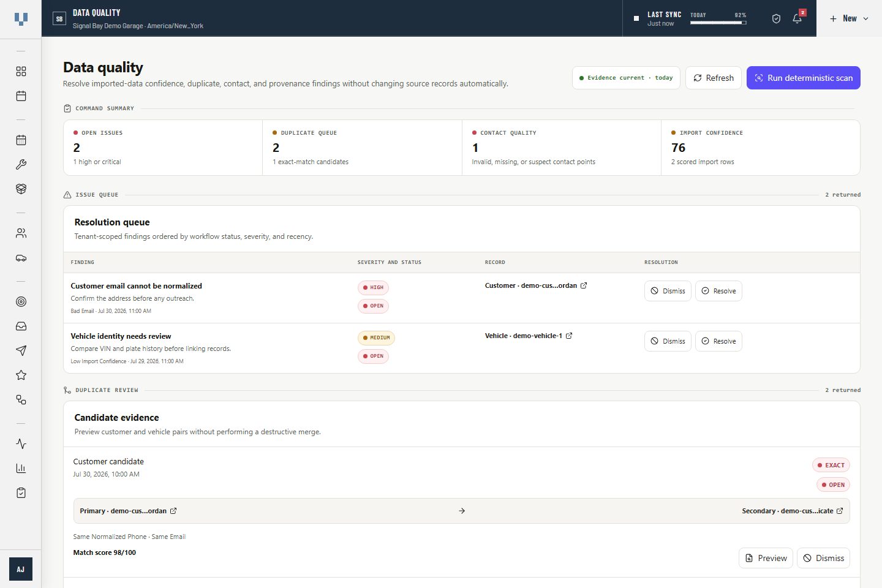Dismiss the vehicle identity finding

(668, 341)
